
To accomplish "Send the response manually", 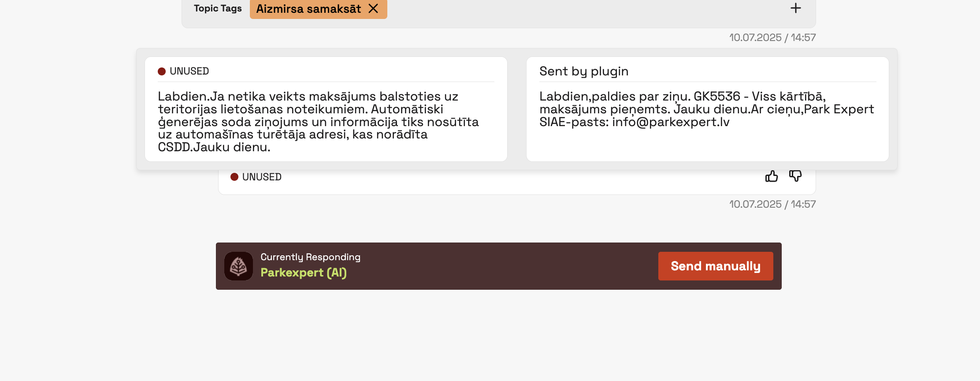I will [716, 266].
